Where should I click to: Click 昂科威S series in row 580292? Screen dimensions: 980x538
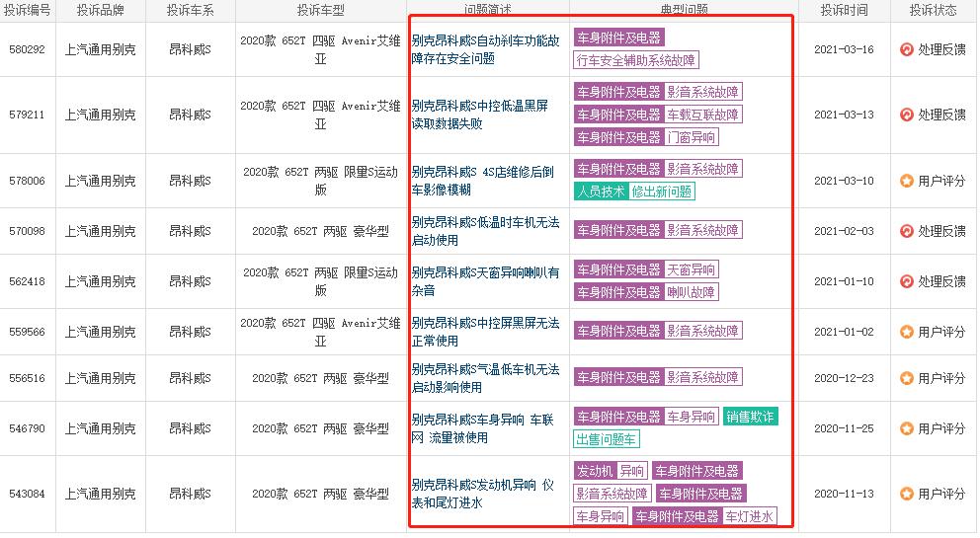coord(190,49)
